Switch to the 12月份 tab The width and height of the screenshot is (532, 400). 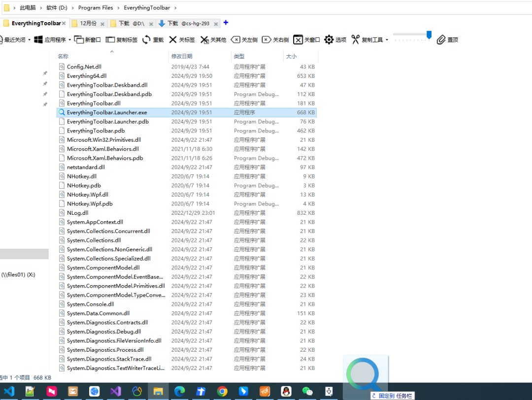point(88,24)
